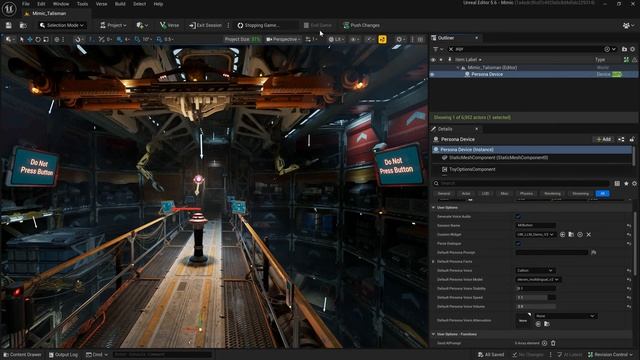The height and width of the screenshot is (360, 640).
Task: Toggle the Generate Voice Audio checkbox
Action: coord(518,216)
